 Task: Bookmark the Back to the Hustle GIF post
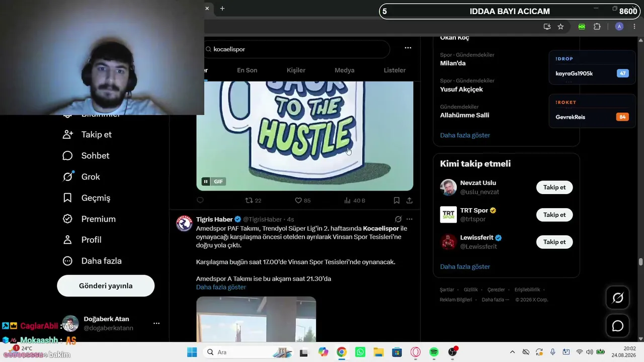pyautogui.click(x=396, y=201)
